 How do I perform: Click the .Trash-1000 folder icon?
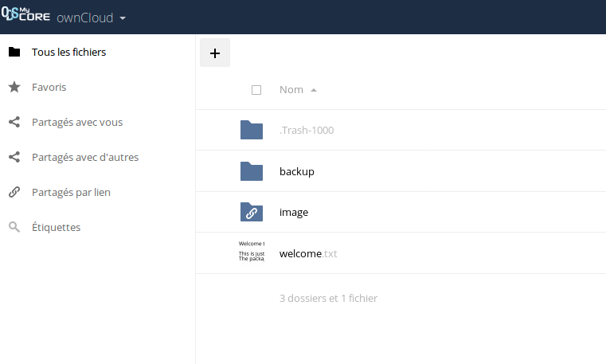click(252, 130)
